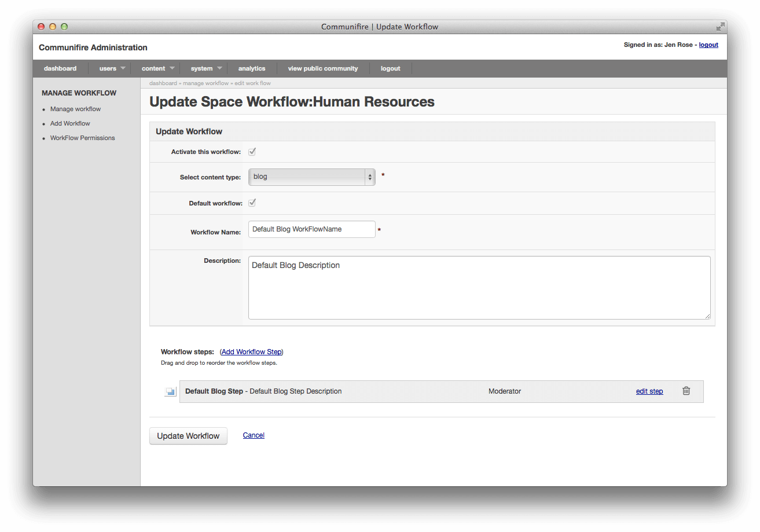Click the Description text area

479,287
